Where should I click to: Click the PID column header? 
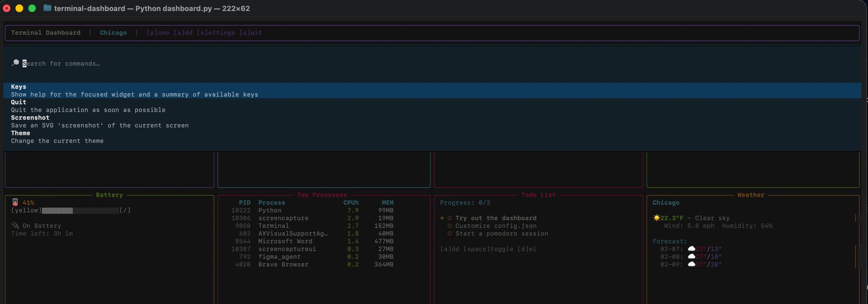[x=245, y=203]
